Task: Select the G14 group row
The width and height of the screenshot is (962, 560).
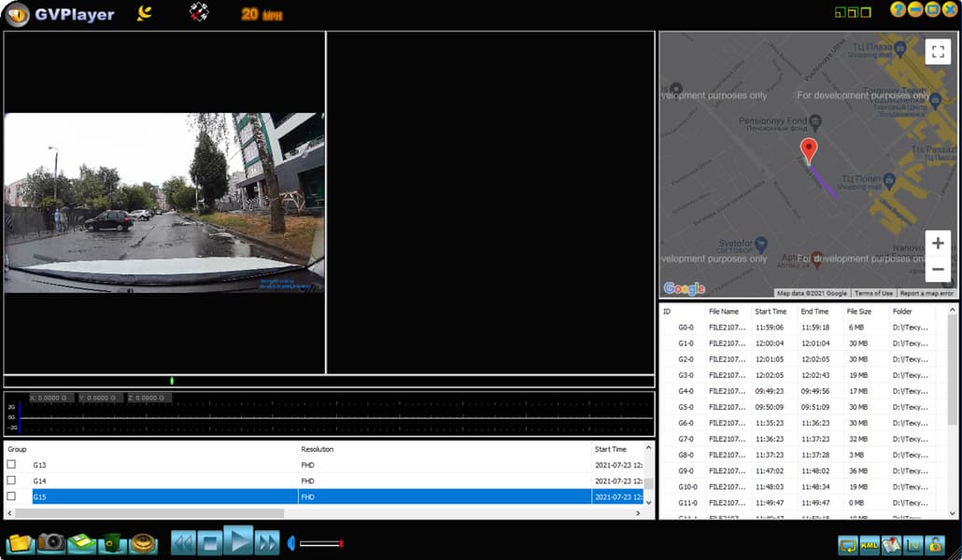Action: [x=324, y=481]
